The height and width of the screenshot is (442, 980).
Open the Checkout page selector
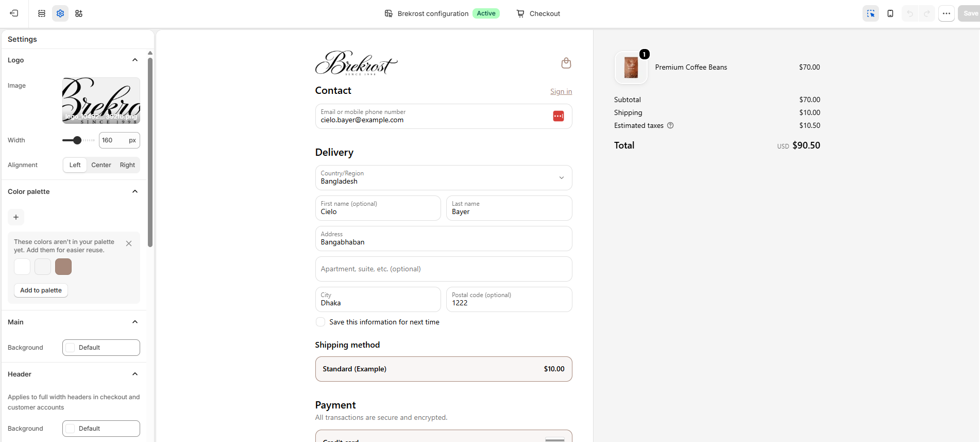(538, 13)
